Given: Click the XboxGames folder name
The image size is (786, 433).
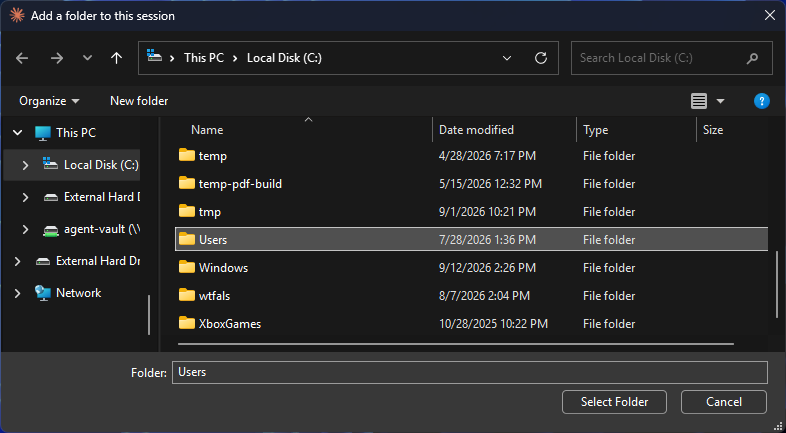Looking at the screenshot, I should pos(230,324).
